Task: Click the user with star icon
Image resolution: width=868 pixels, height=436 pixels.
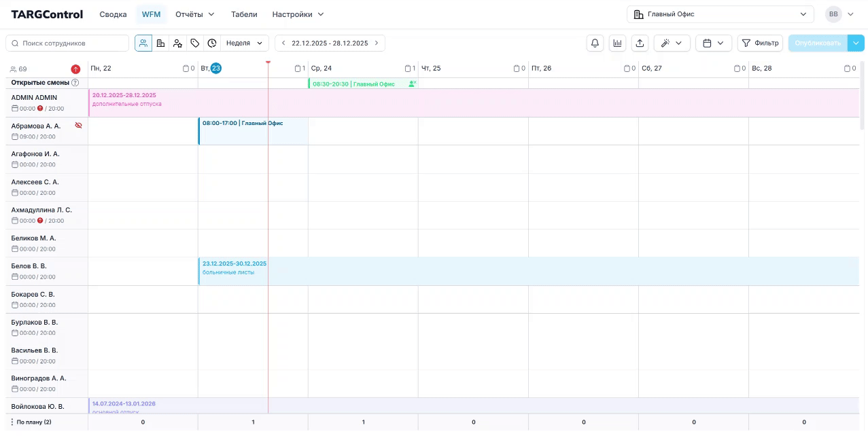Action: pos(177,43)
